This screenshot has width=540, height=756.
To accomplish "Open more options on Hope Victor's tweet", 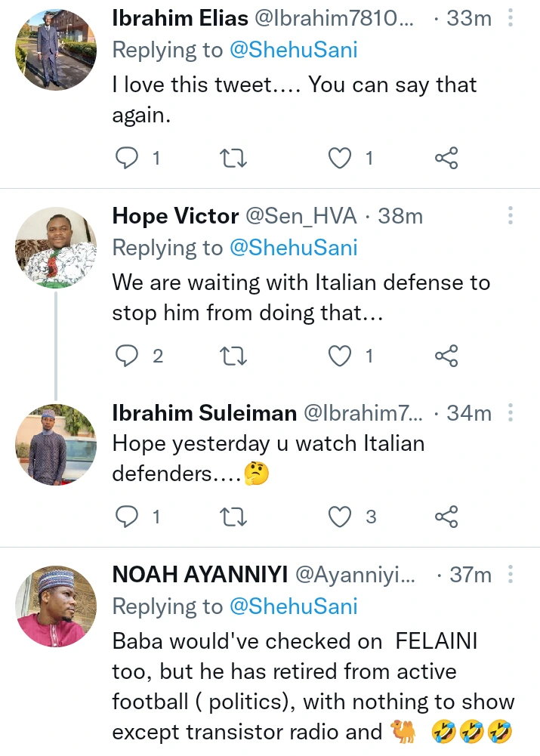I will pyautogui.click(x=511, y=216).
